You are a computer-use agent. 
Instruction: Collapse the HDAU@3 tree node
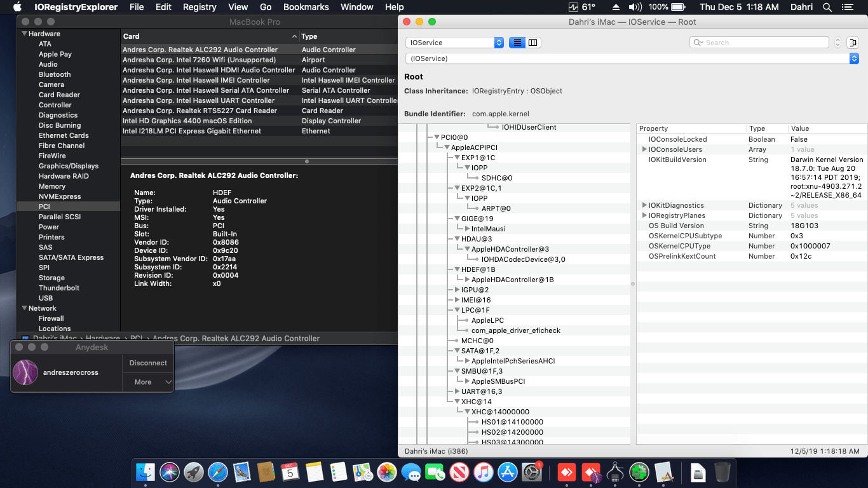pyautogui.click(x=456, y=239)
